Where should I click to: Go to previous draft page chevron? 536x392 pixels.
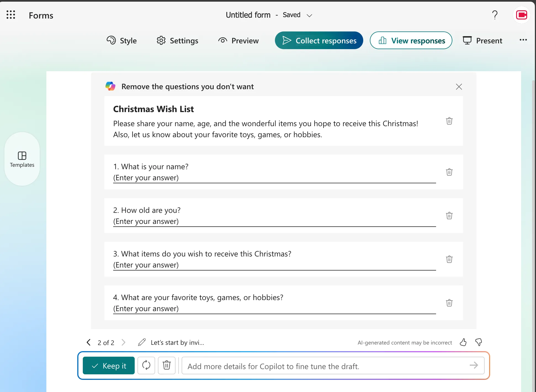[88, 342]
